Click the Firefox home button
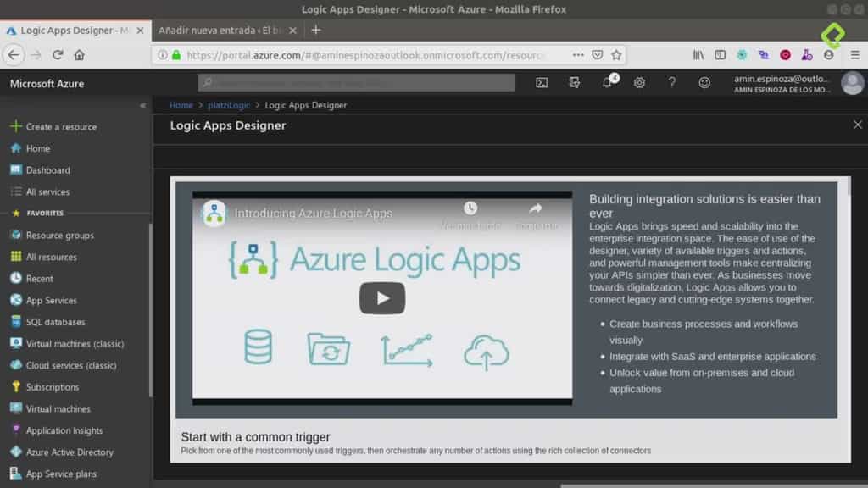Screen dimensions: 868x488 point(79,55)
